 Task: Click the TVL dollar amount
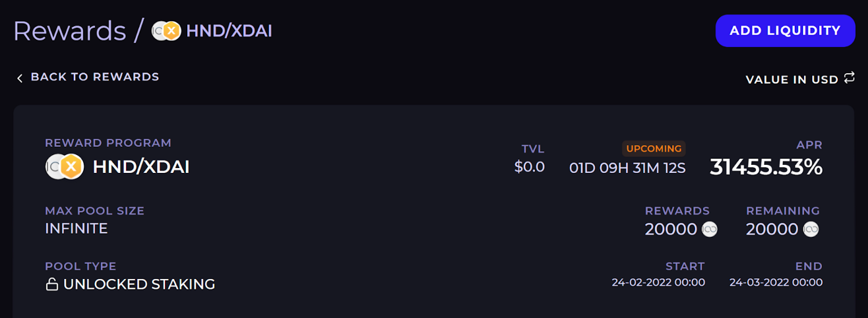tap(529, 167)
